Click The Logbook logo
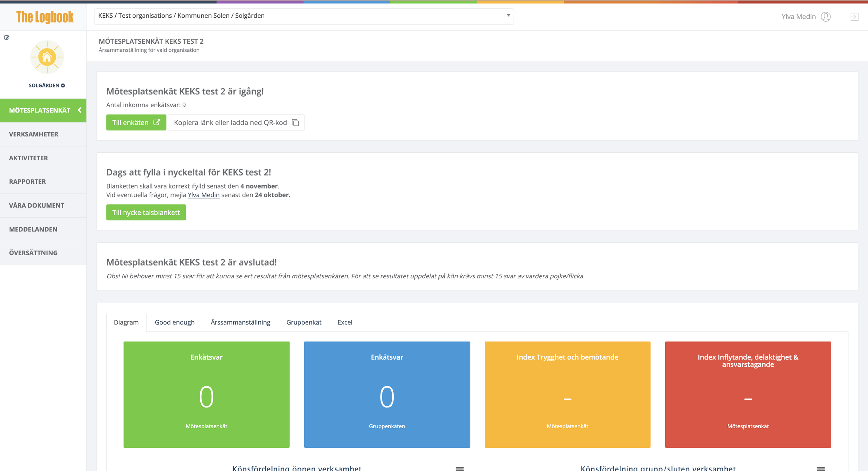This screenshot has height=471, width=868. click(45, 17)
